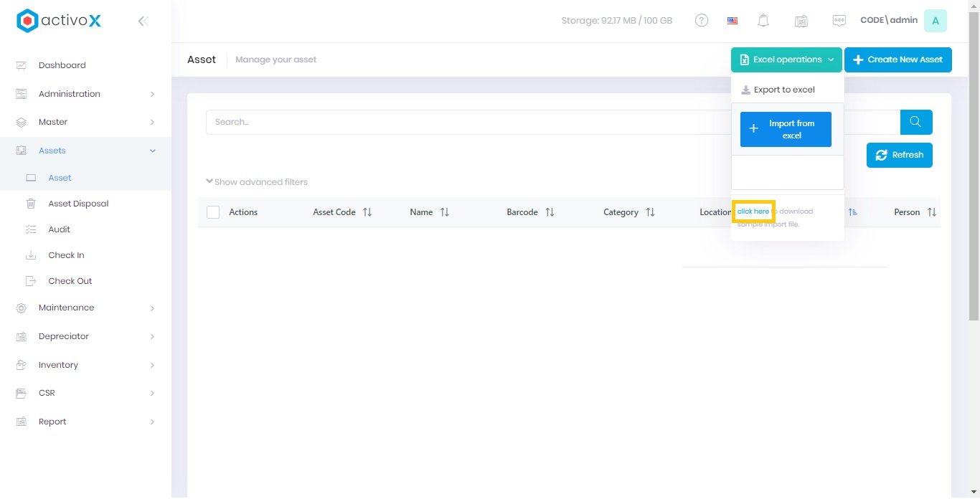Select Export to excel option
The height and width of the screenshot is (499, 980).
(x=783, y=90)
